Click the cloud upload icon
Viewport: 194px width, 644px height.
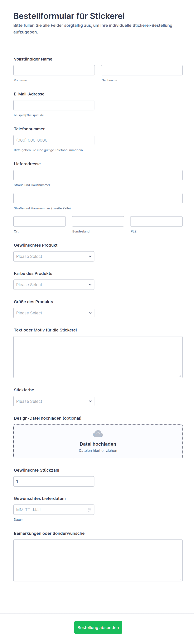[98, 434]
